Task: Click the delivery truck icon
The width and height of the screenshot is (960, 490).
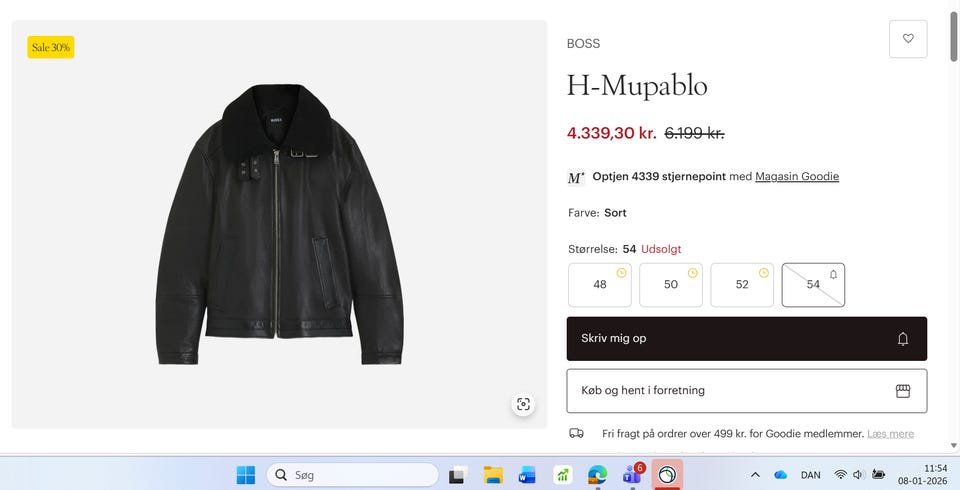Action: (576, 433)
